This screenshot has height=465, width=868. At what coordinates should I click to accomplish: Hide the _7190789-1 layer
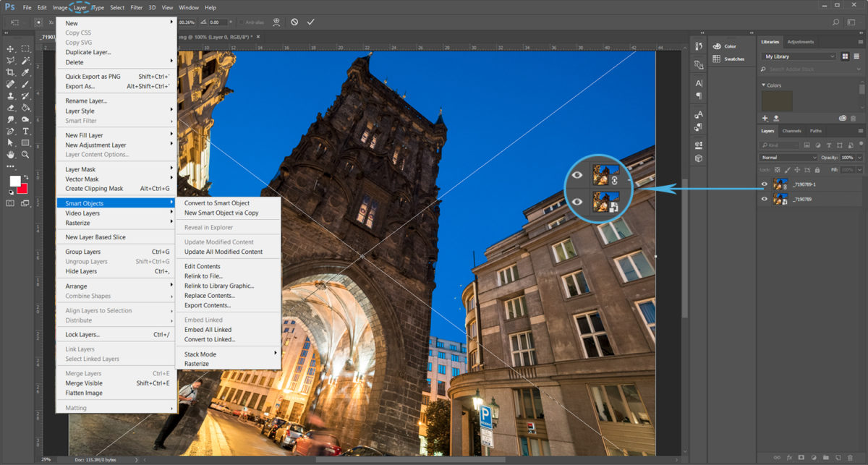pos(765,184)
